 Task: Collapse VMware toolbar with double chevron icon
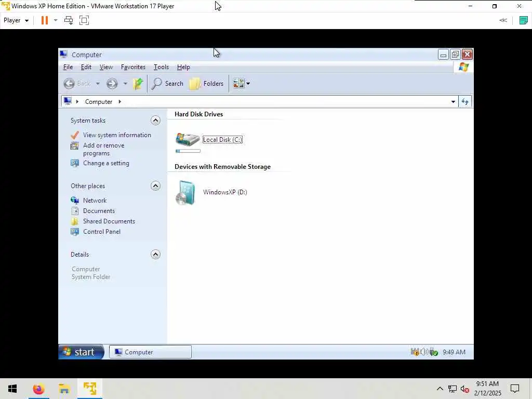[503, 20]
